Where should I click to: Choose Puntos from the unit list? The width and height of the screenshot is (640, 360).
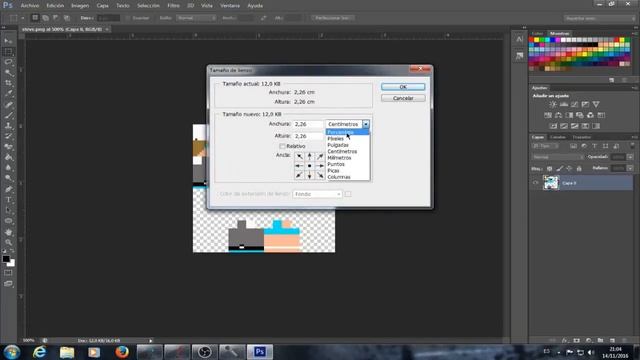click(x=348, y=164)
